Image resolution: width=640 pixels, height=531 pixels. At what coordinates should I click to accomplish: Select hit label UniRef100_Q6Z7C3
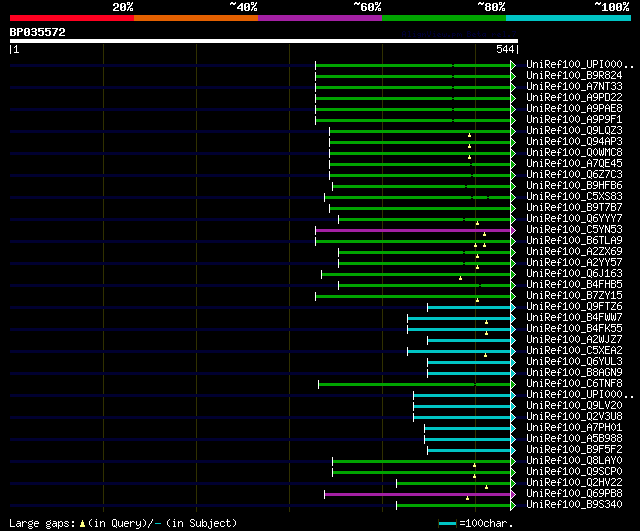point(574,175)
